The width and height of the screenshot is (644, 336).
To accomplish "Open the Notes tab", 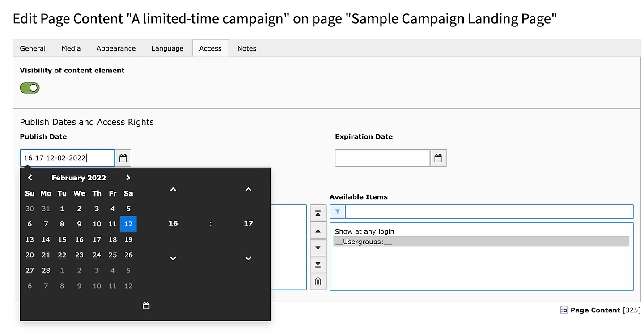I will [246, 48].
